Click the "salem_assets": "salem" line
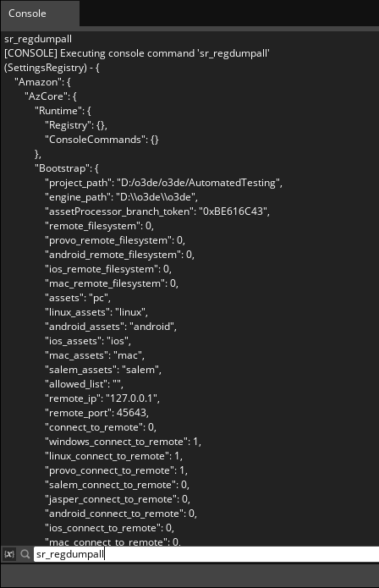The height and width of the screenshot is (588, 379). 103,370
